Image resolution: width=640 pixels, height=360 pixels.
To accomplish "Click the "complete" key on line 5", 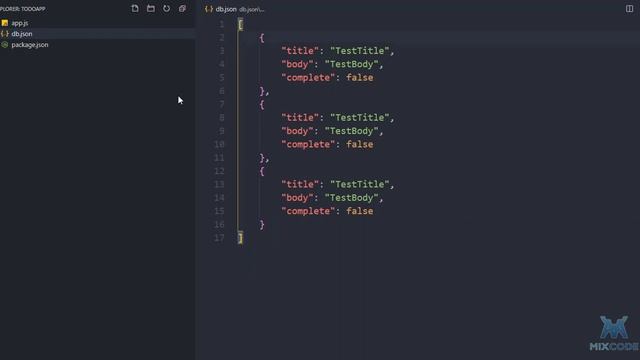I will coord(308,78).
